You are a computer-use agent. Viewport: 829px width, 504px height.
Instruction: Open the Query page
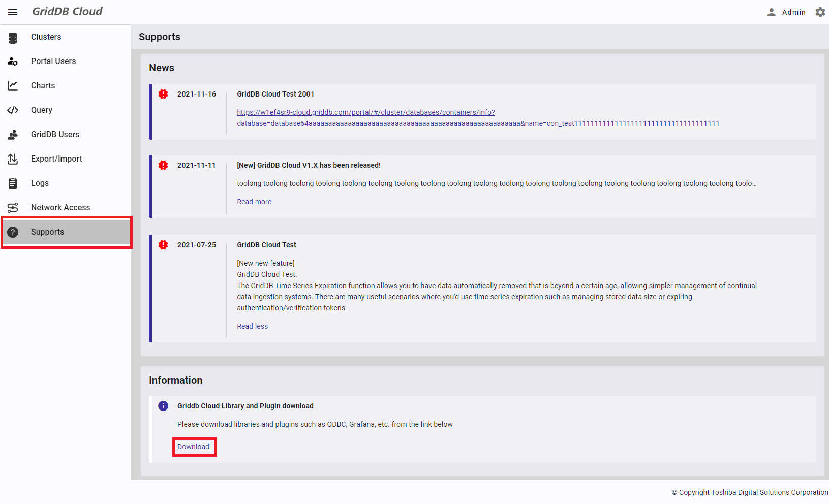tap(65, 110)
